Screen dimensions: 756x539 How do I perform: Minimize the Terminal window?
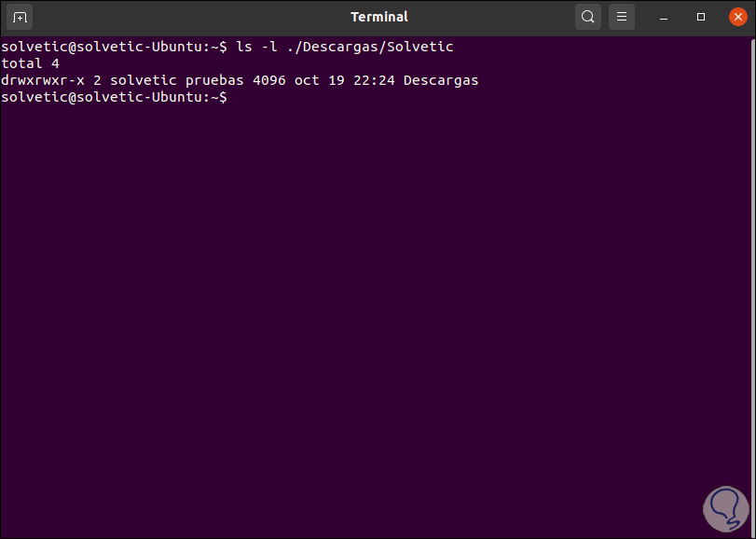tap(666, 17)
